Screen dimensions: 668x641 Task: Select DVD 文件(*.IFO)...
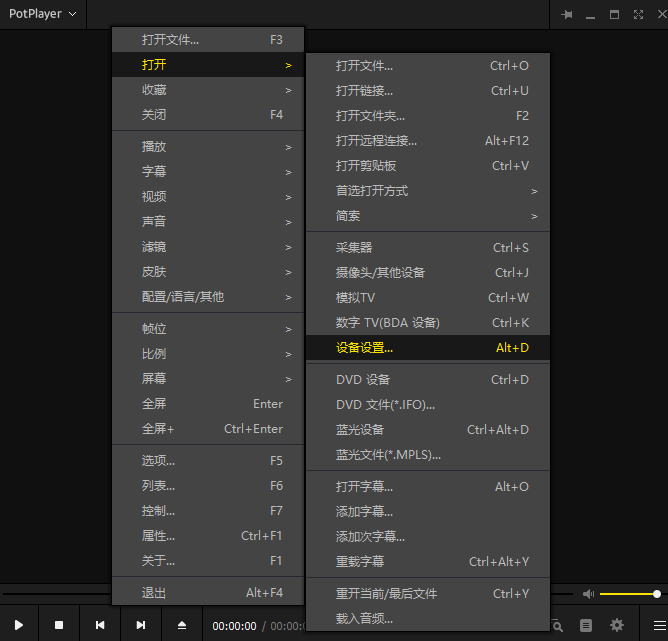click(x=428, y=405)
